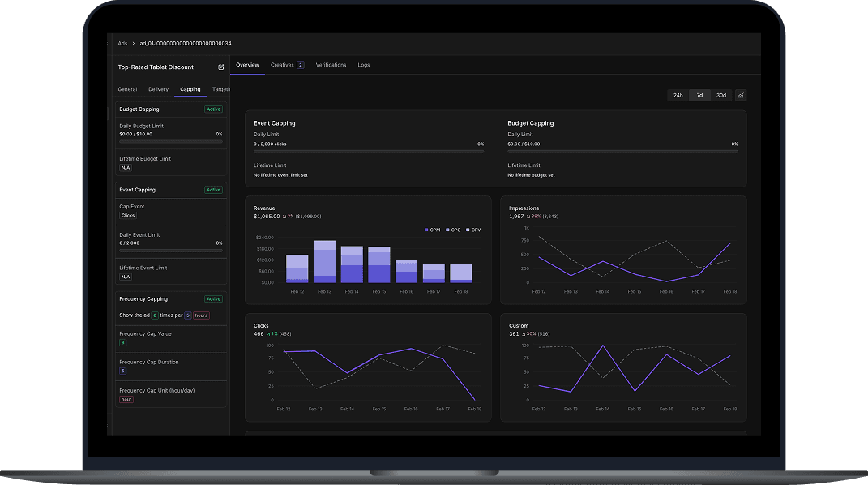The height and width of the screenshot is (485, 868).
Task: Click the sidebar Daily Budget Limit progress bar
Action: click(170, 142)
